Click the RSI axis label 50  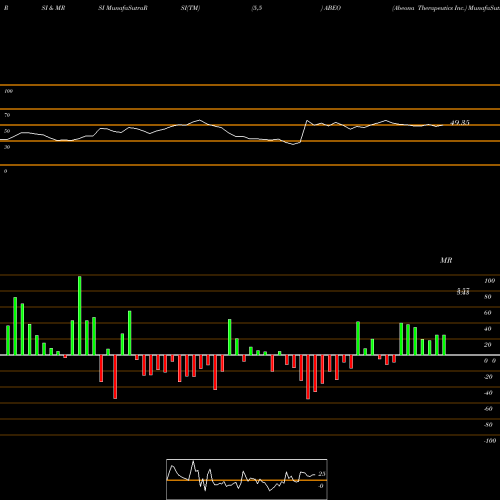point(7,131)
